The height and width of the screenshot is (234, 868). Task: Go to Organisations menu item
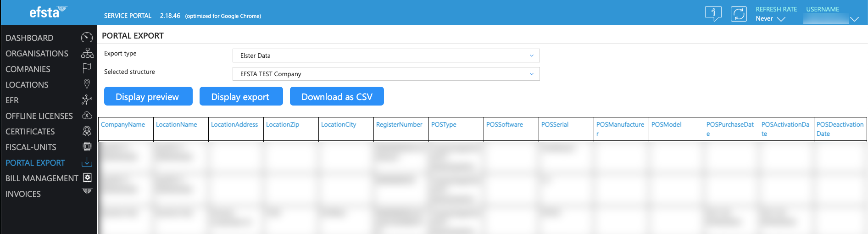coord(37,53)
